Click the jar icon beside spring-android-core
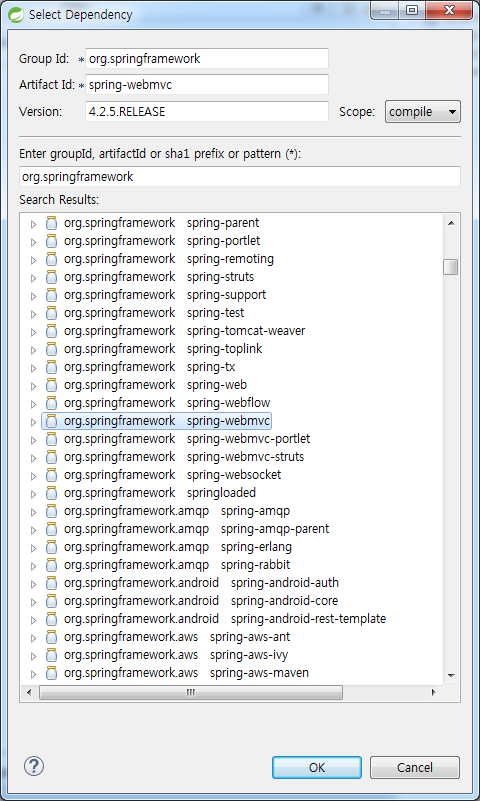Image resolution: width=480 pixels, height=801 pixels. point(51,601)
